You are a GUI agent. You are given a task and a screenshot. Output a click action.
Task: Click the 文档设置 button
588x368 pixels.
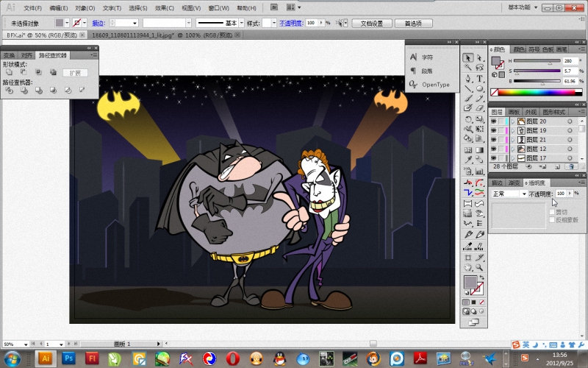click(x=372, y=24)
